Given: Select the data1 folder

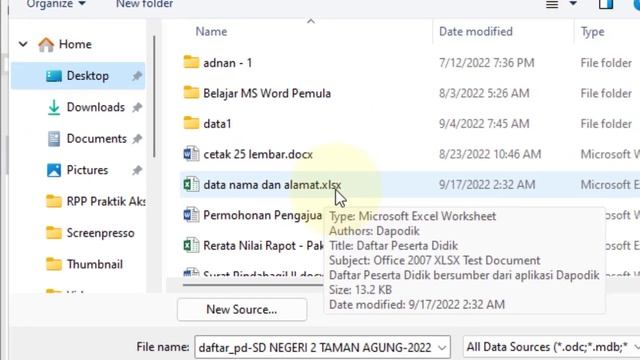Looking at the screenshot, I should (x=217, y=124).
